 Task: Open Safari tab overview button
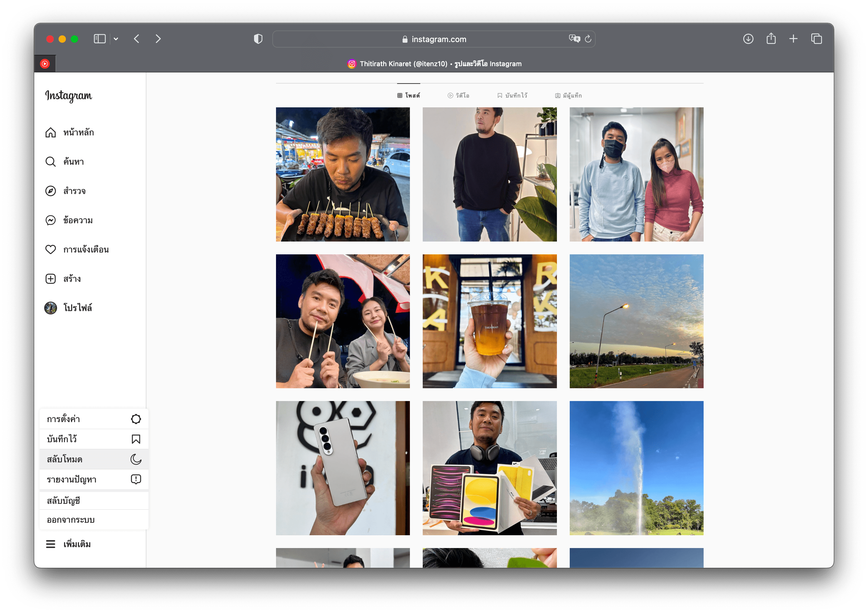tap(816, 39)
